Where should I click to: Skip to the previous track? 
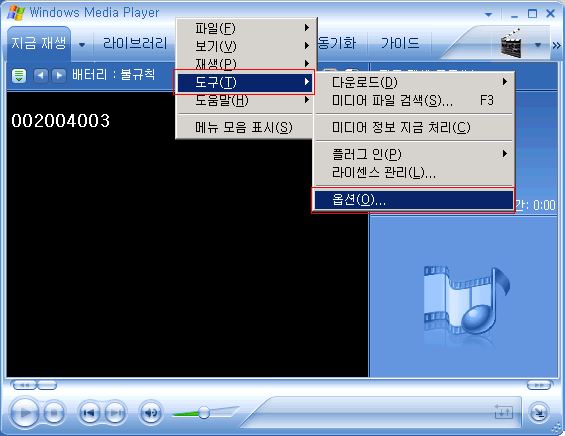[x=89, y=413]
